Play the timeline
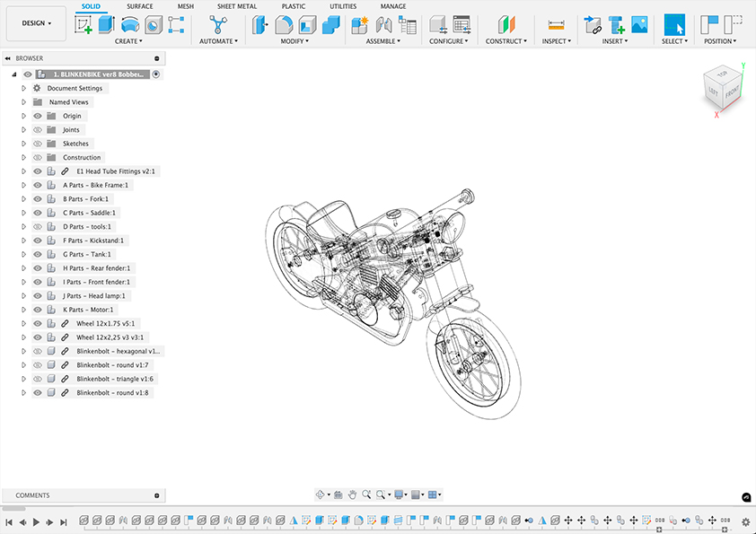Image resolution: width=756 pixels, height=534 pixels. tap(36, 522)
